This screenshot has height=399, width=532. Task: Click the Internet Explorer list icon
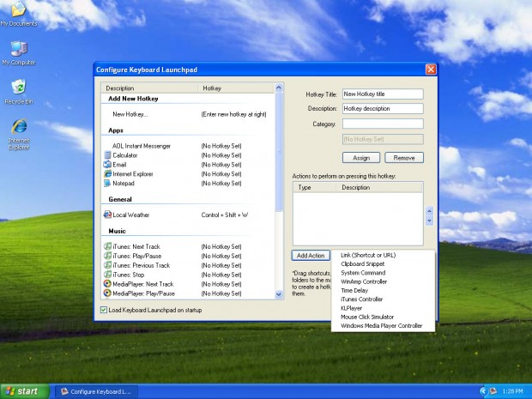pos(107,173)
